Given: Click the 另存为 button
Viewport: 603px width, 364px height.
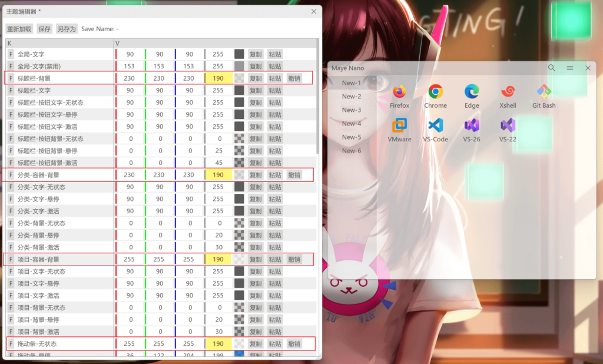Looking at the screenshot, I should click(67, 29).
